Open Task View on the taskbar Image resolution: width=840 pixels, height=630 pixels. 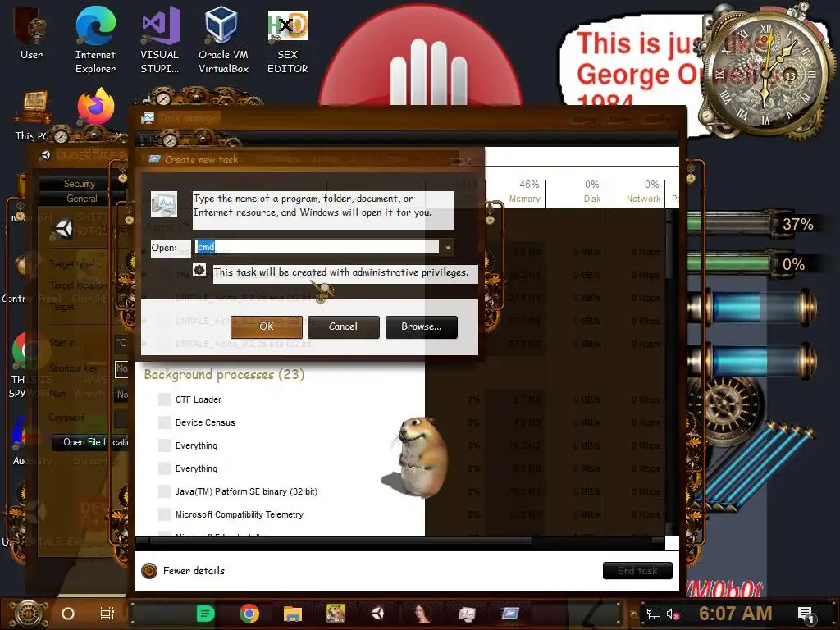pyautogui.click(x=107, y=614)
